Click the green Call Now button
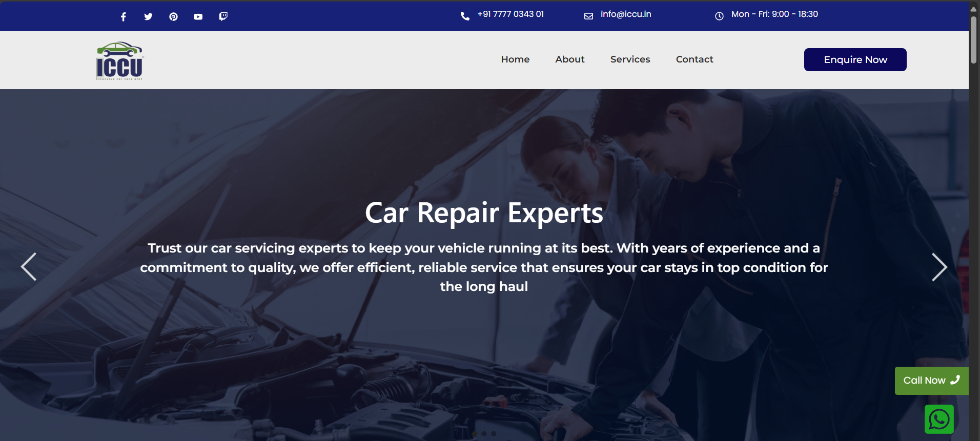 coord(931,381)
